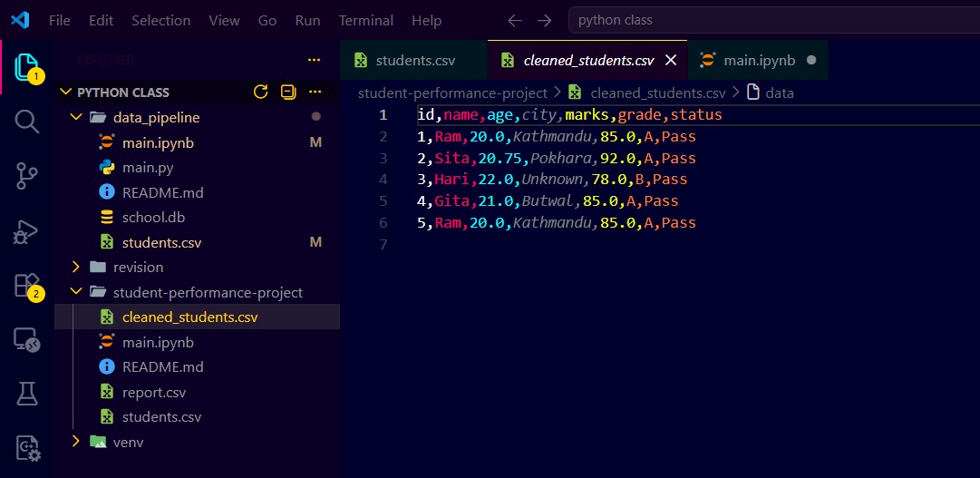The height and width of the screenshot is (478, 980).
Task: Open the Explorer view in activity bar
Action: tap(27, 67)
